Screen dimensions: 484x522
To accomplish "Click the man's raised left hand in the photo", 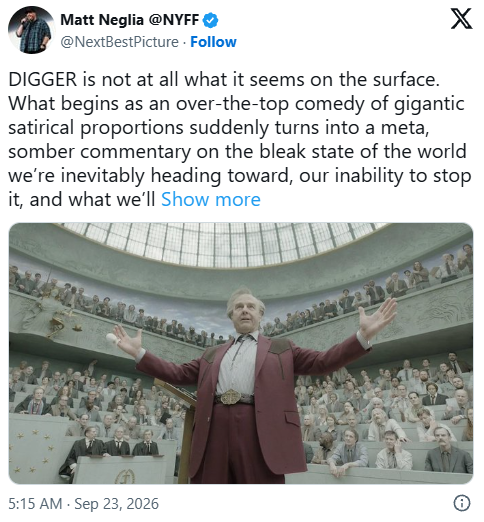I will 378,317.
